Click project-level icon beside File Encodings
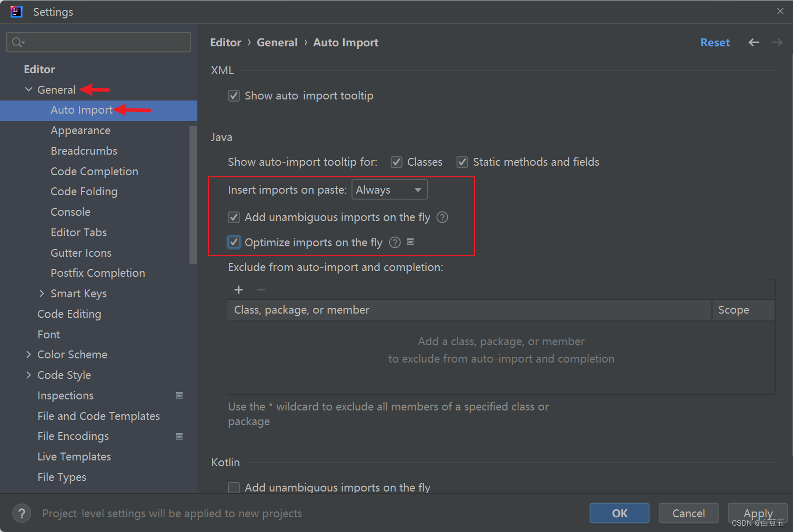Image resolution: width=793 pixels, height=532 pixels. point(179,436)
